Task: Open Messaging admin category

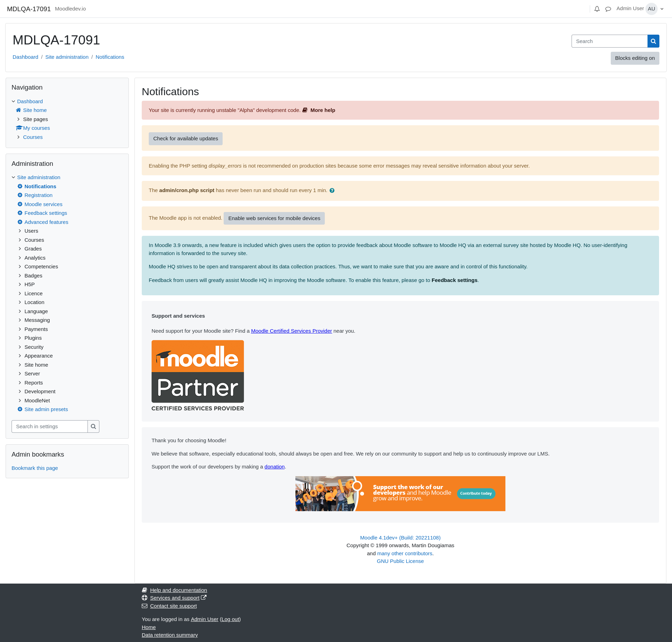Action: pos(37,320)
